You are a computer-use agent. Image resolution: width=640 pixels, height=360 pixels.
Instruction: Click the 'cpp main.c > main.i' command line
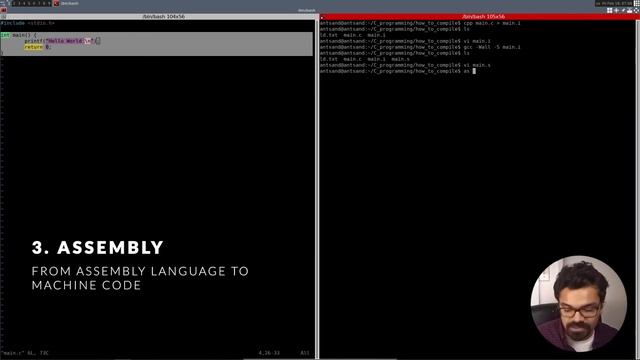point(420,23)
